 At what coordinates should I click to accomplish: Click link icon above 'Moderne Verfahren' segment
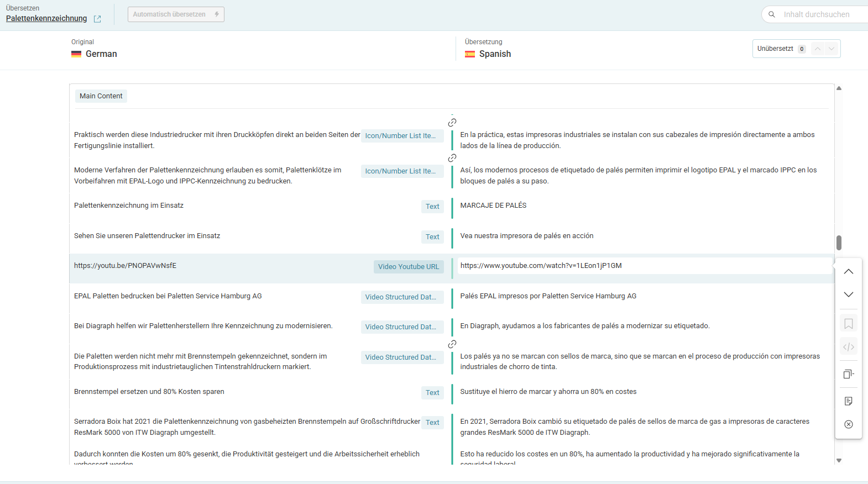[452, 158]
